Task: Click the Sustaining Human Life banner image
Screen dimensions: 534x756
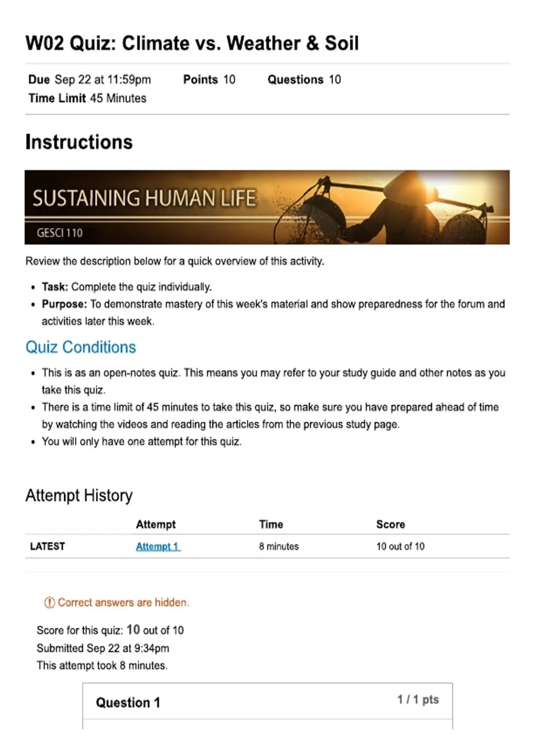Action: click(267, 207)
